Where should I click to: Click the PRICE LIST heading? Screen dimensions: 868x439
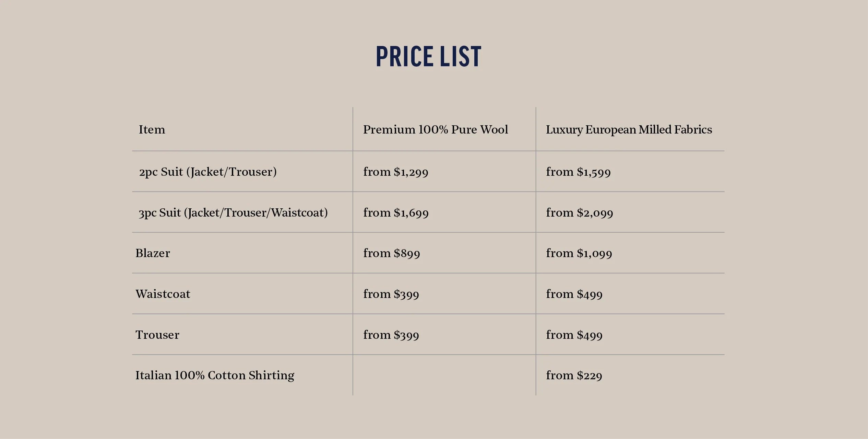pos(429,57)
